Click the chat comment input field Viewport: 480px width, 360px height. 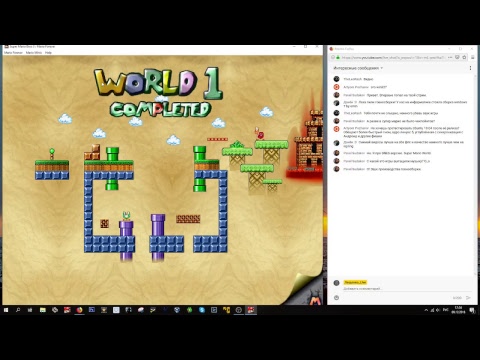tap(407, 289)
